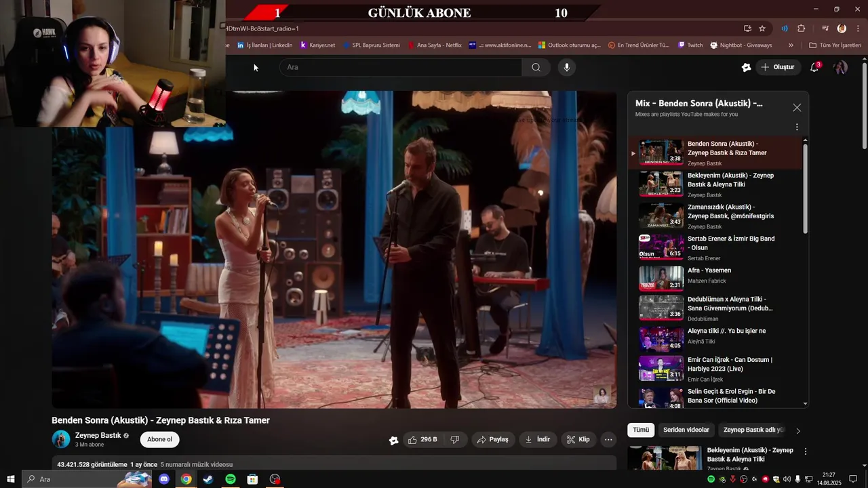Viewport: 868px width, 488px height.
Task: Click the page vertical scrollbar
Action: (864, 105)
